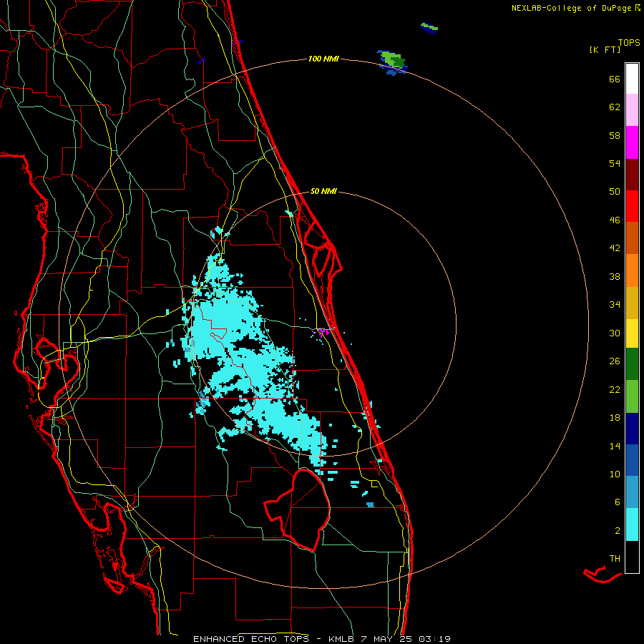Click the legend value 30
This screenshot has width=644, height=644.
pyautogui.click(x=615, y=333)
